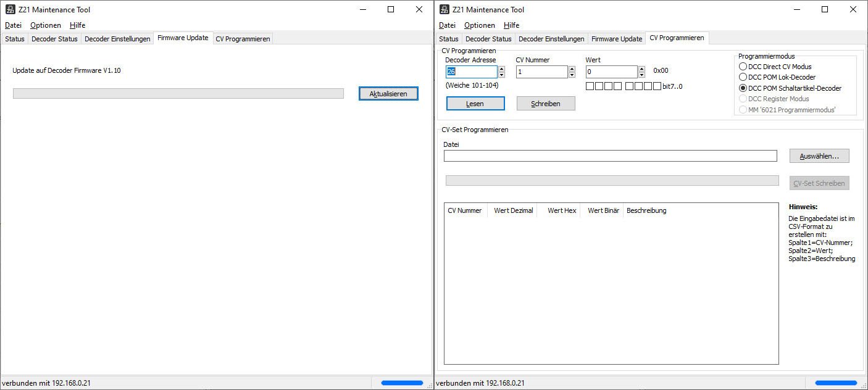The image size is (868, 390).
Task: Click the CV Nummer input field
Action: coord(542,72)
